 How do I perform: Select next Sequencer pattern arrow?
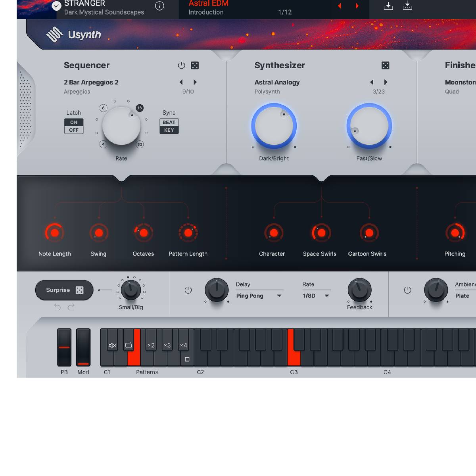pos(195,82)
